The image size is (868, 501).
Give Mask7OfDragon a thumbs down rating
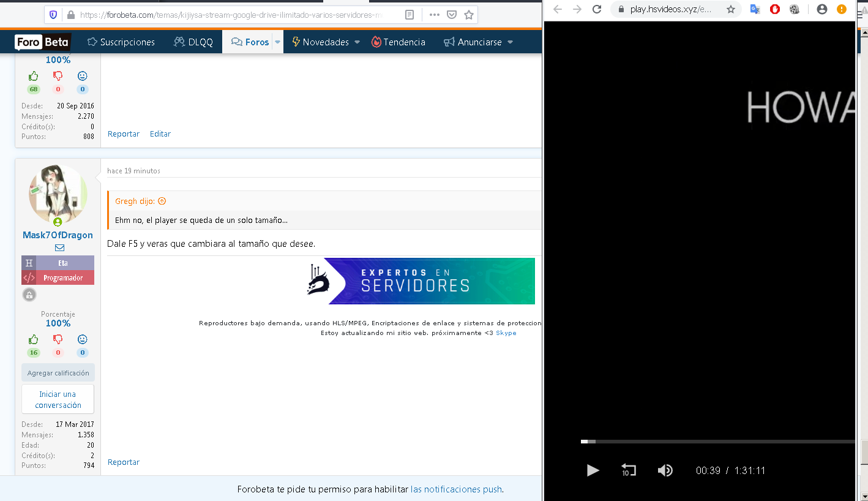pos(58,339)
